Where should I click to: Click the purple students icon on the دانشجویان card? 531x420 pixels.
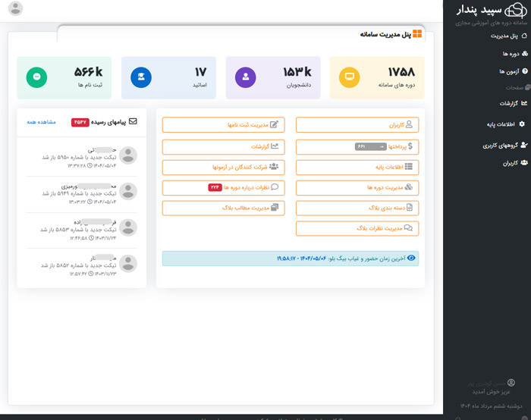click(x=245, y=77)
